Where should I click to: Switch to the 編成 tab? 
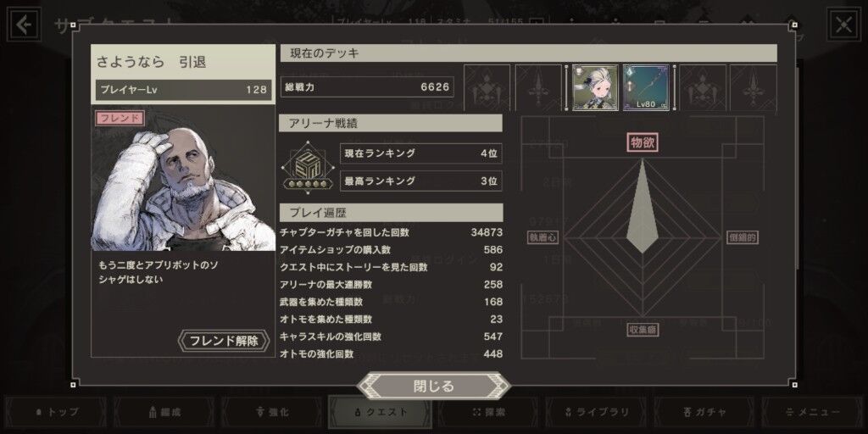pyautogui.click(x=164, y=412)
